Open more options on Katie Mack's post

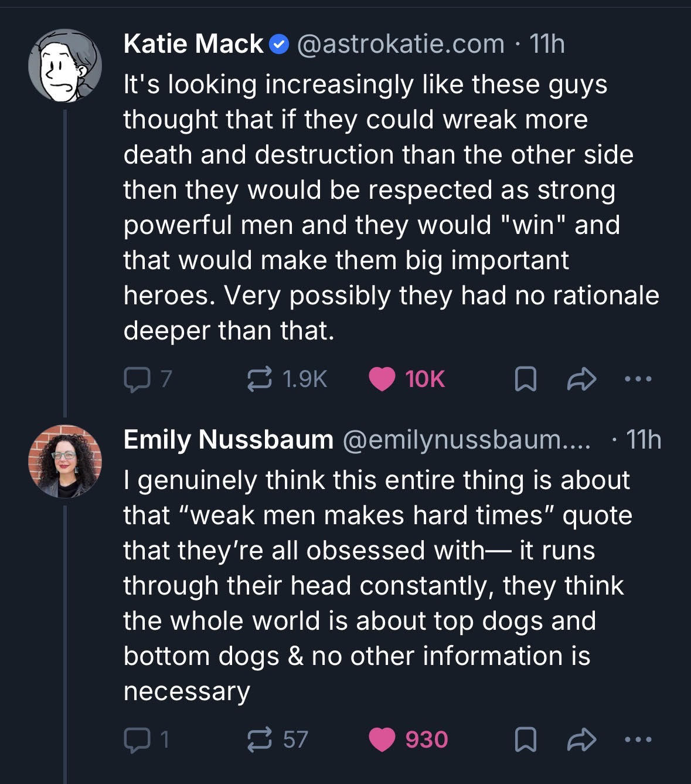(638, 379)
